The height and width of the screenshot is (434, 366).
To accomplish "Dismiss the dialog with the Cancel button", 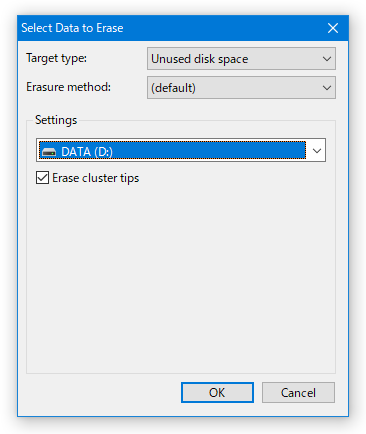I will pyautogui.click(x=298, y=392).
